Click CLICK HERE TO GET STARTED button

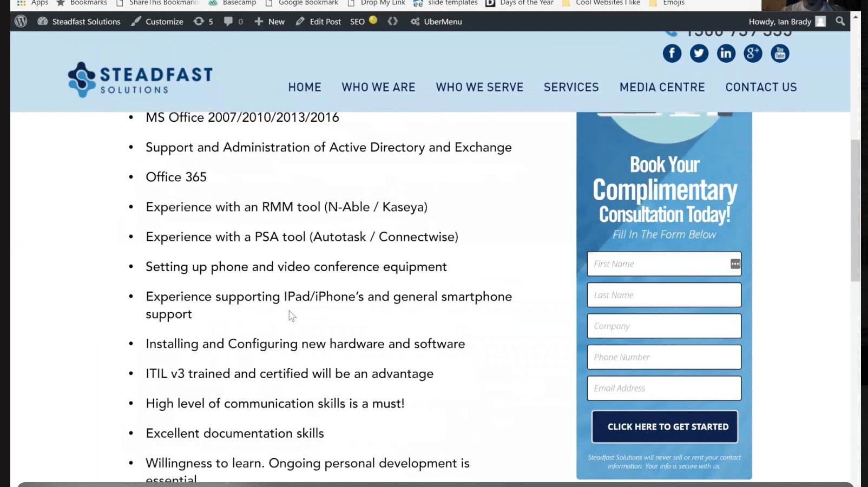click(x=665, y=427)
